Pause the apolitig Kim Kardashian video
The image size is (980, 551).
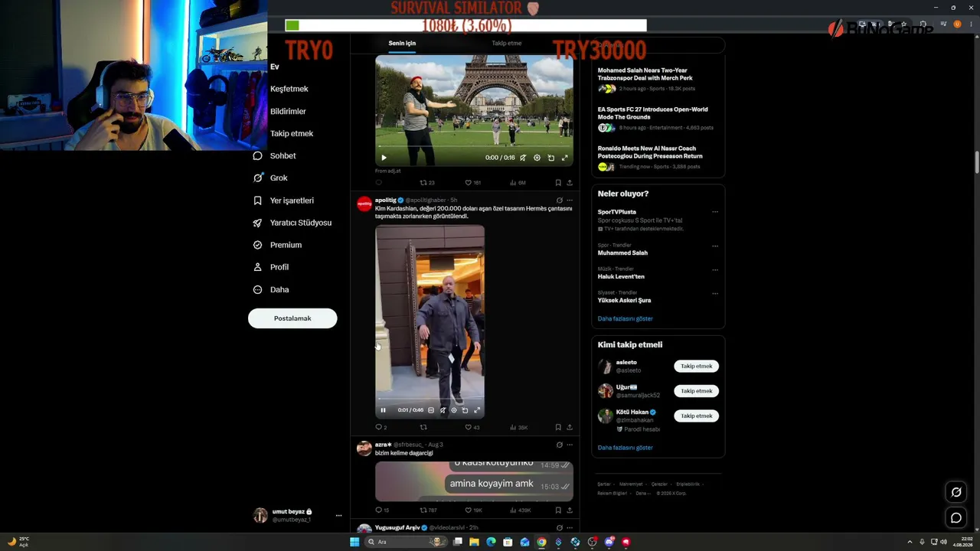coord(384,410)
